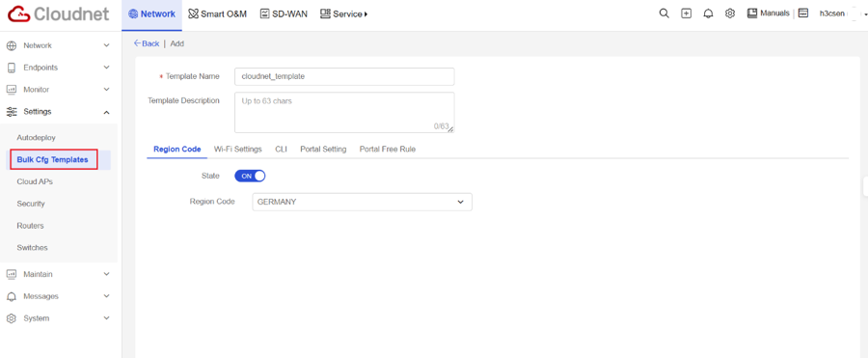The image size is (868, 358).
Task: Click the Template Description text area
Action: pyautogui.click(x=344, y=113)
